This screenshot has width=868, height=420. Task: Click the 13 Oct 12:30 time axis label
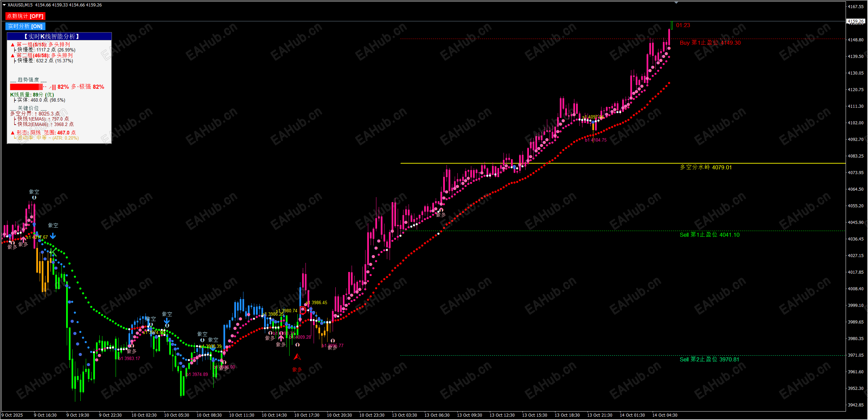(502, 415)
